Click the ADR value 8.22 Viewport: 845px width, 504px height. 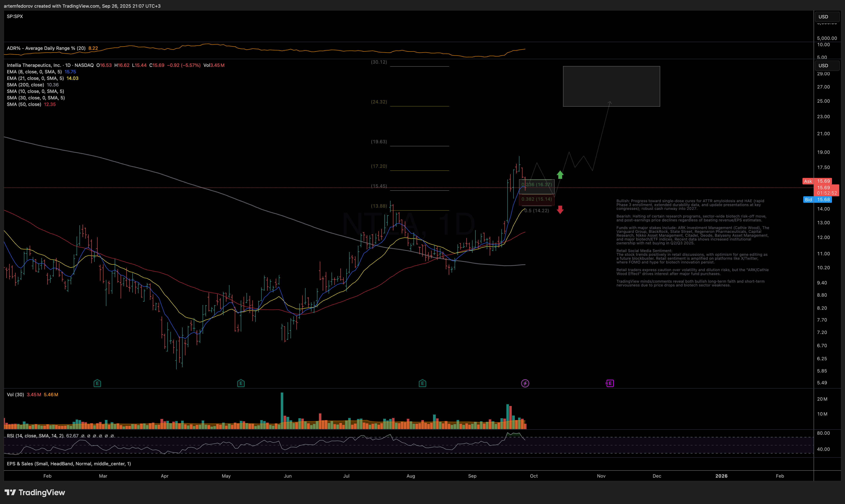[x=93, y=48]
